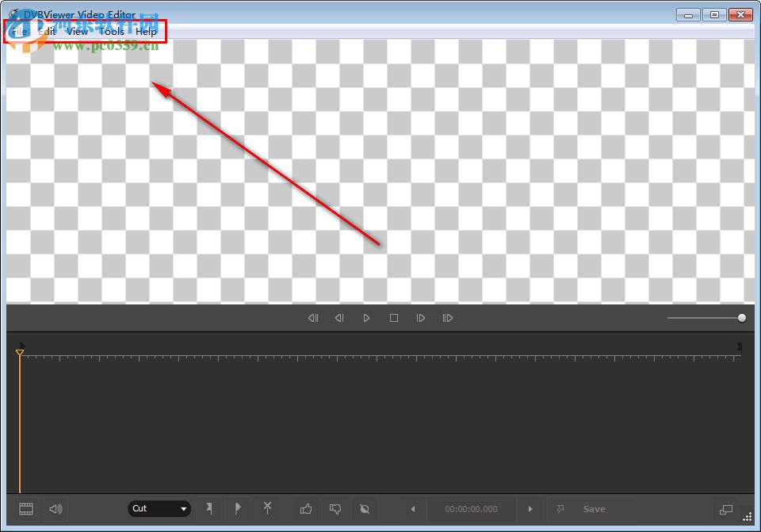The width and height of the screenshot is (761, 532).
Task: Open the Tools menu
Action: 111,32
